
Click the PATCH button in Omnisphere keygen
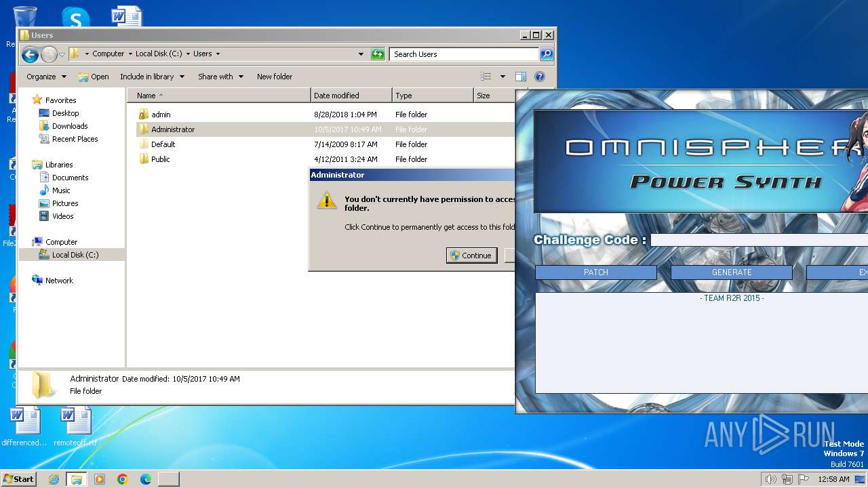tap(596, 272)
